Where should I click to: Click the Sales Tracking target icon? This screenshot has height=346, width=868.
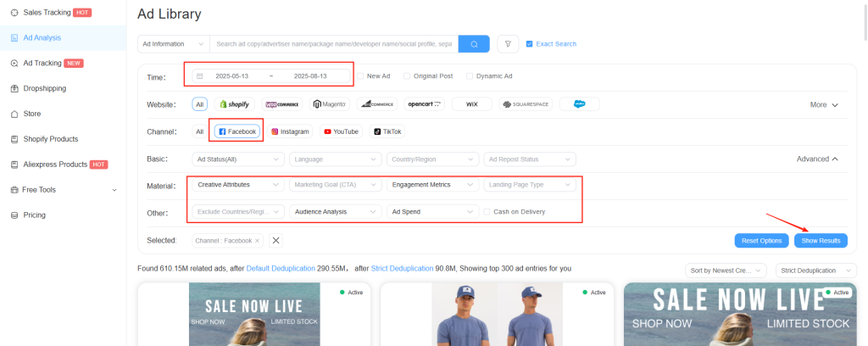[14, 12]
